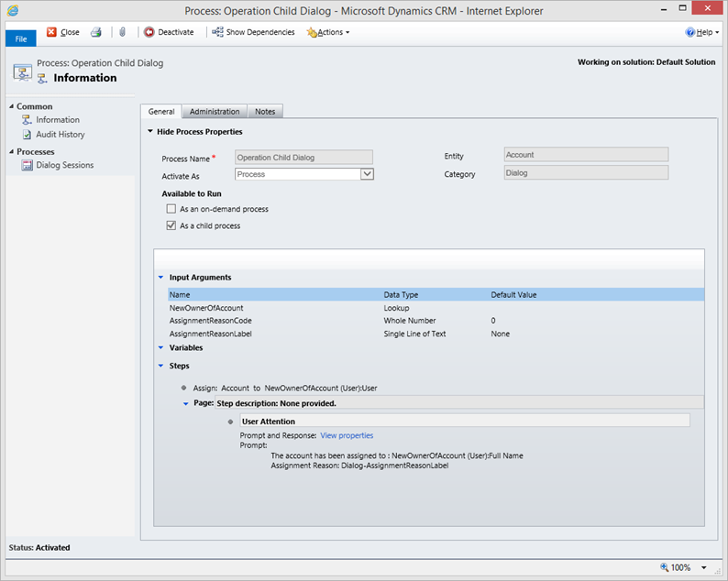Collapse the Page step arrow
728x581 pixels.
[186, 404]
